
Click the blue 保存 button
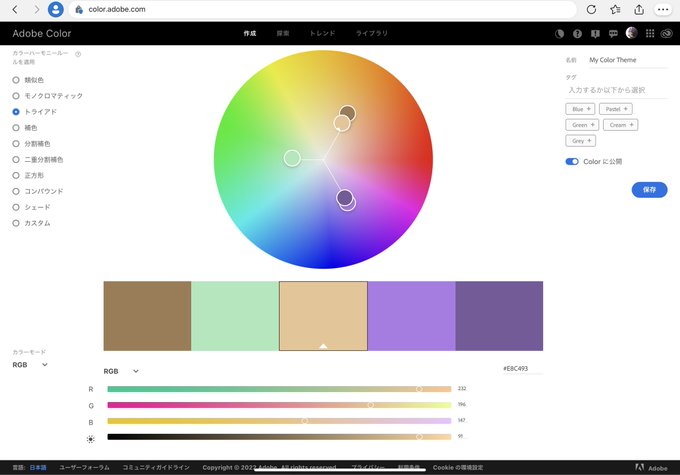coord(649,190)
